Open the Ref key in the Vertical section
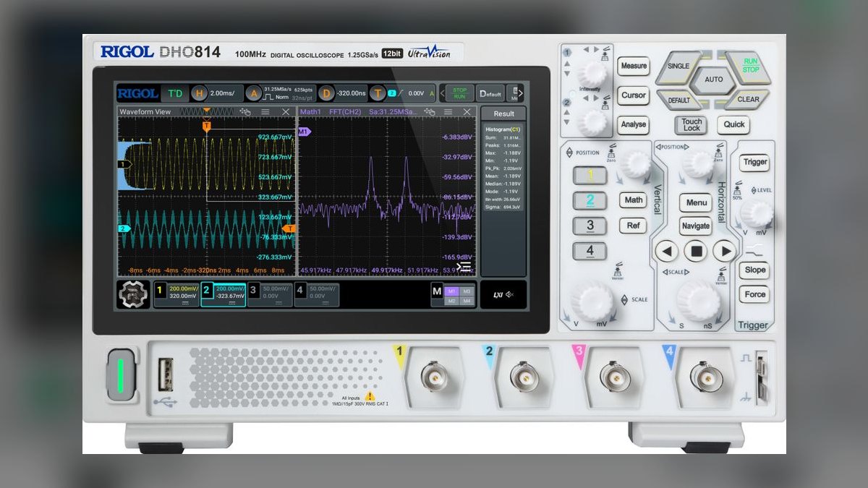The height and width of the screenshot is (488, 868). click(633, 226)
